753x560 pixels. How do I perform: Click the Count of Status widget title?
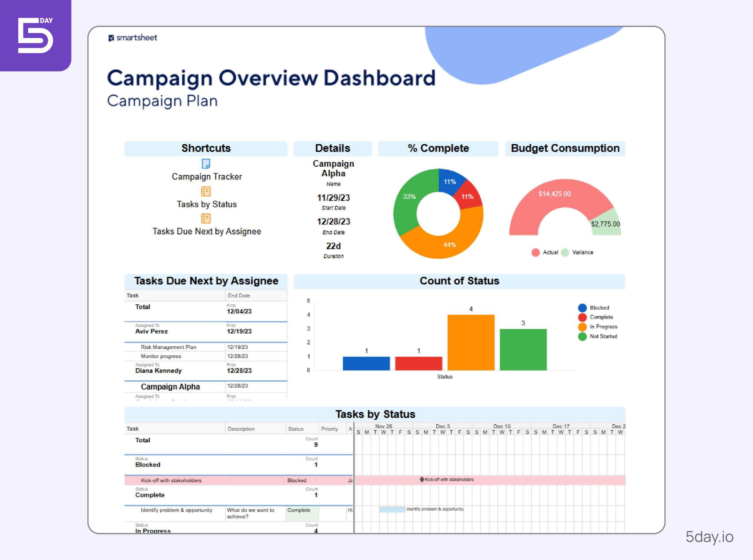pos(459,281)
